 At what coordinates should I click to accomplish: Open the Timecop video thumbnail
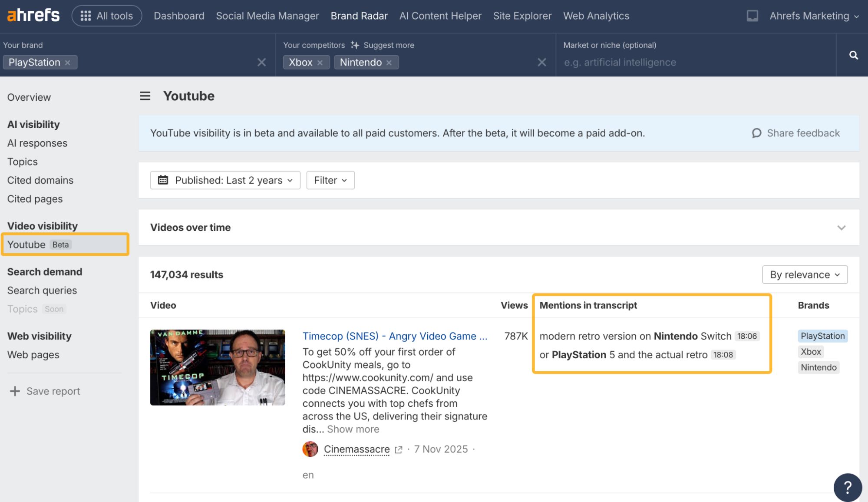point(218,367)
